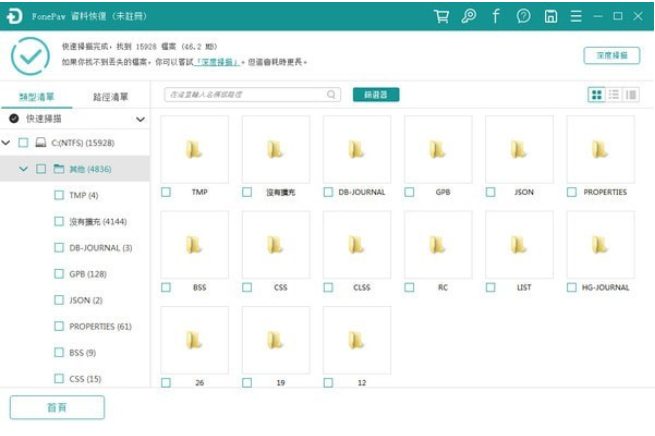Viewport: 655px width, 436px height.
Task: Check TMP (4) in the sidebar
Action: (59, 195)
